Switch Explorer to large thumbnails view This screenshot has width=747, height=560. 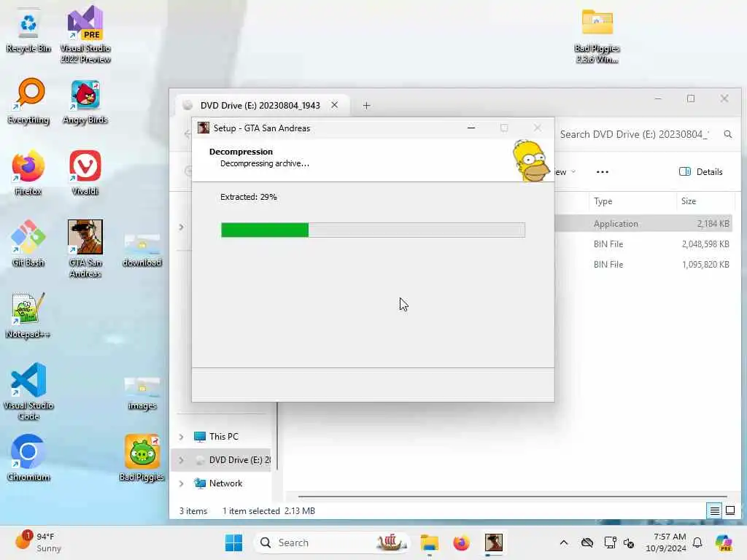[x=729, y=511]
